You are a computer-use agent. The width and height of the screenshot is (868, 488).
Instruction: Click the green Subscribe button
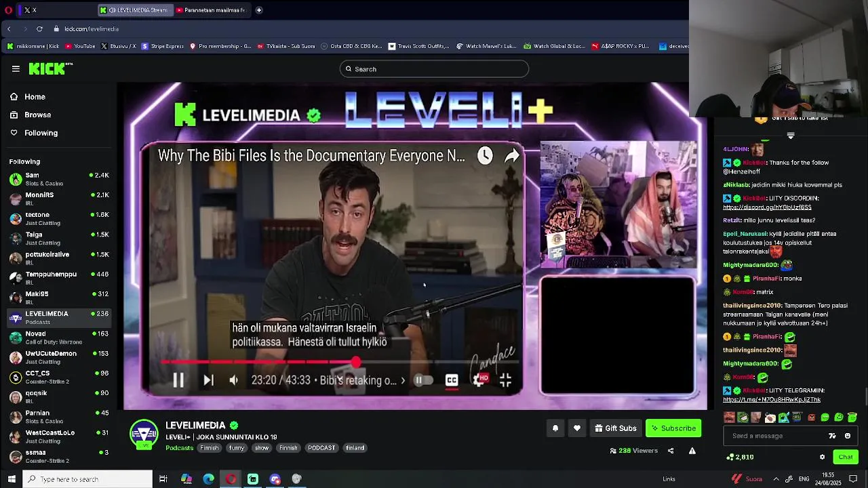pos(673,428)
